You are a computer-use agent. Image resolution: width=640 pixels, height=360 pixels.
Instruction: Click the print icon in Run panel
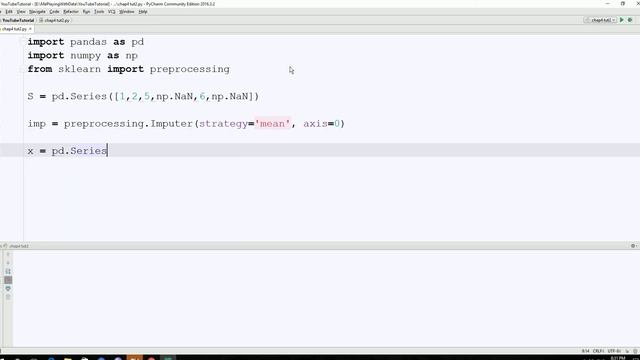tap(8, 289)
